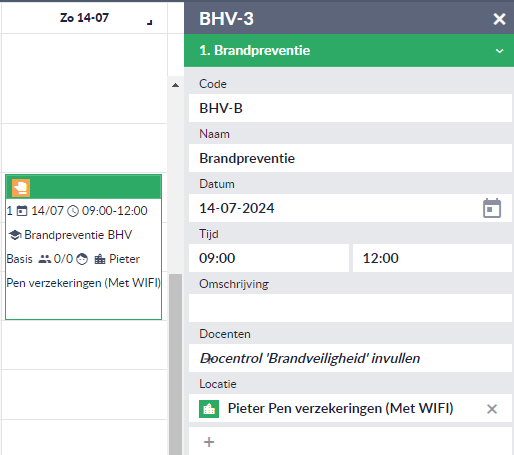Click the vertical scrollbar thumb

(175, 364)
